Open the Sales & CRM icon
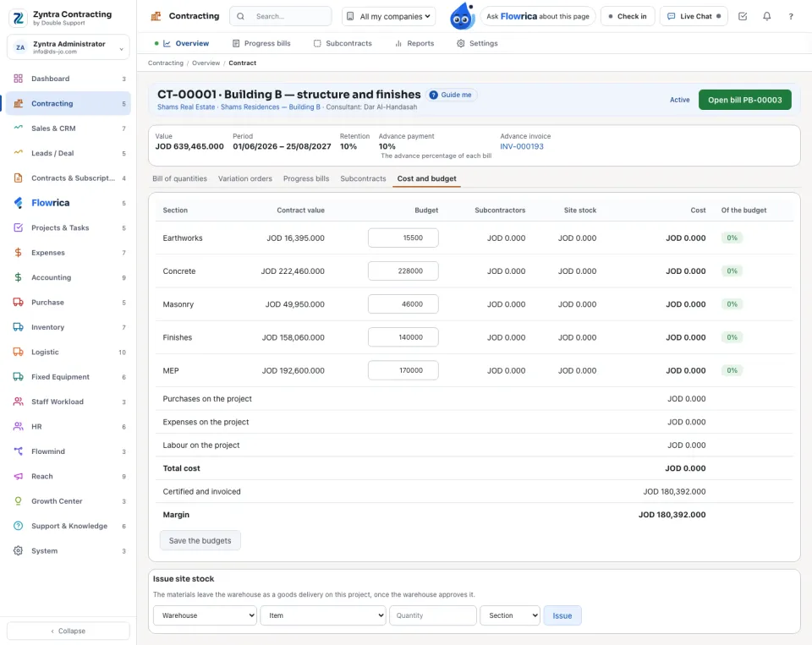Screen dimensions: 812x645 pos(18,128)
